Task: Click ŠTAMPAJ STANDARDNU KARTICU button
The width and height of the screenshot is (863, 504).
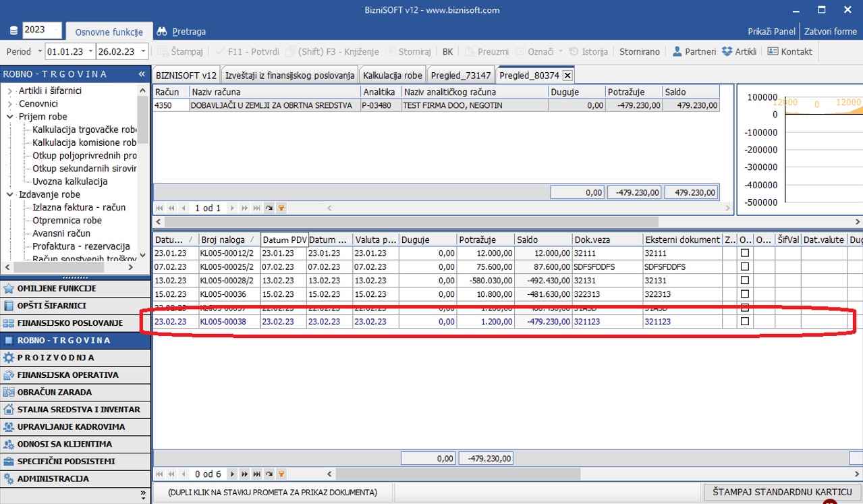Action: (783, 493)
